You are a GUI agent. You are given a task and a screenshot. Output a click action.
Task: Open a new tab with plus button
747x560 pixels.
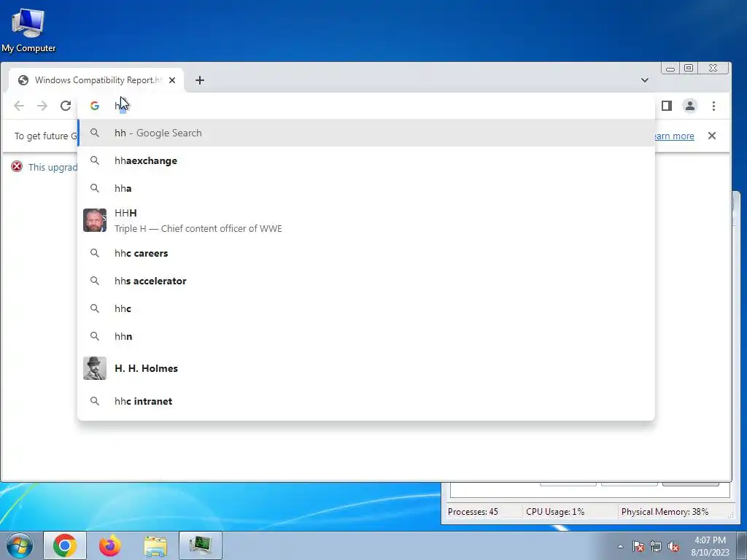point(200,80)
